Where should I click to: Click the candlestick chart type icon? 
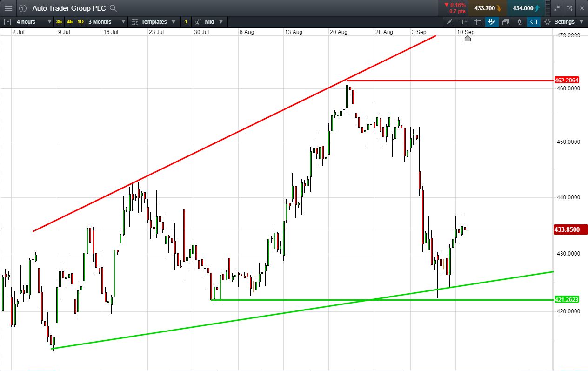pyautogui.click(x=198, y=22)
